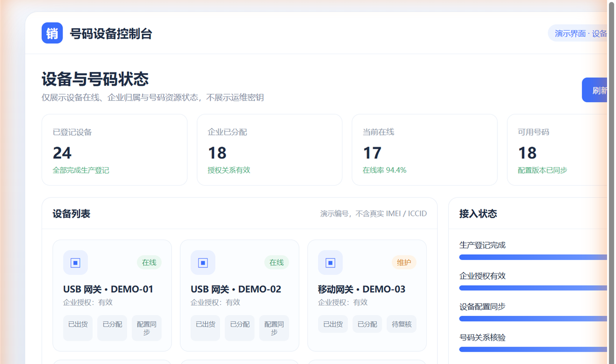Image resolution: width=616 pixels, height=364 pixels.
Task: Click the 在线 status badge on DEMO-01
Action: [x=149, y=262]
